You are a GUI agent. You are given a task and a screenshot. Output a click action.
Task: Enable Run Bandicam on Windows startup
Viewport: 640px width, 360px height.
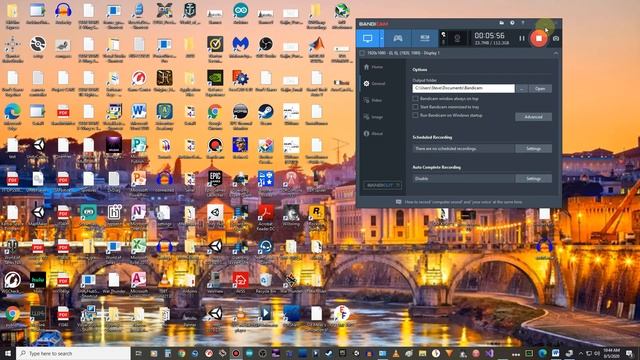click(x=415, y=116)
